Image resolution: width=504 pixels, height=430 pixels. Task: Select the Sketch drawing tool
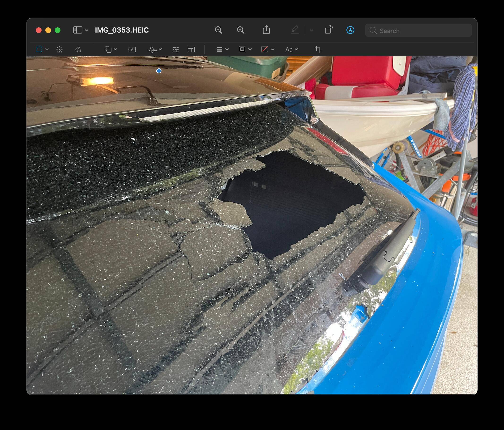tap(78, 50)
